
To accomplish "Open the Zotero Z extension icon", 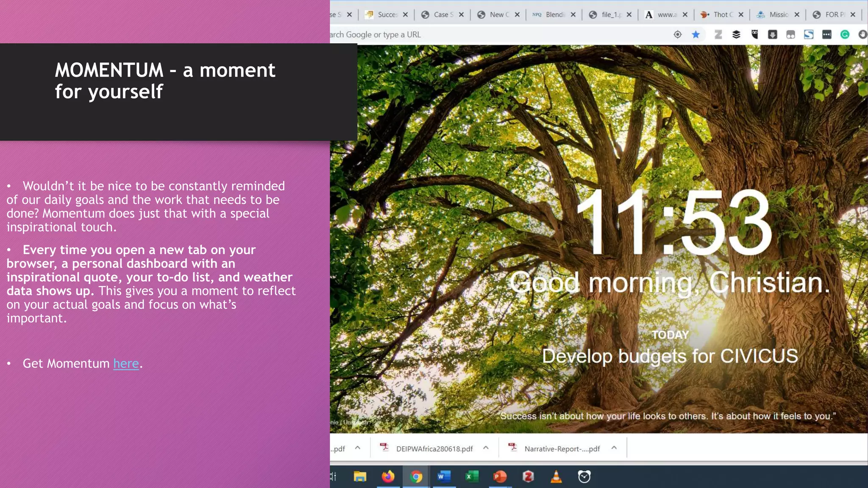I will pyautogui.click(x=718, y=35).
